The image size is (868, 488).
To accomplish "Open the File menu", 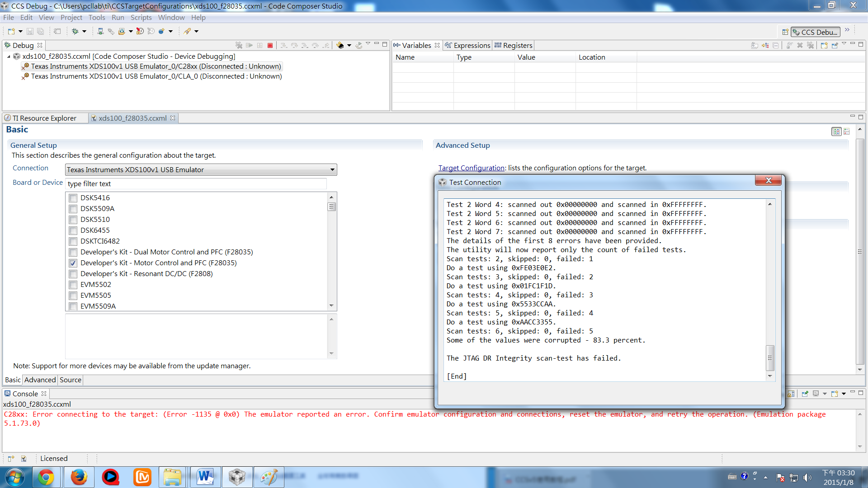I will pos(9,17).
